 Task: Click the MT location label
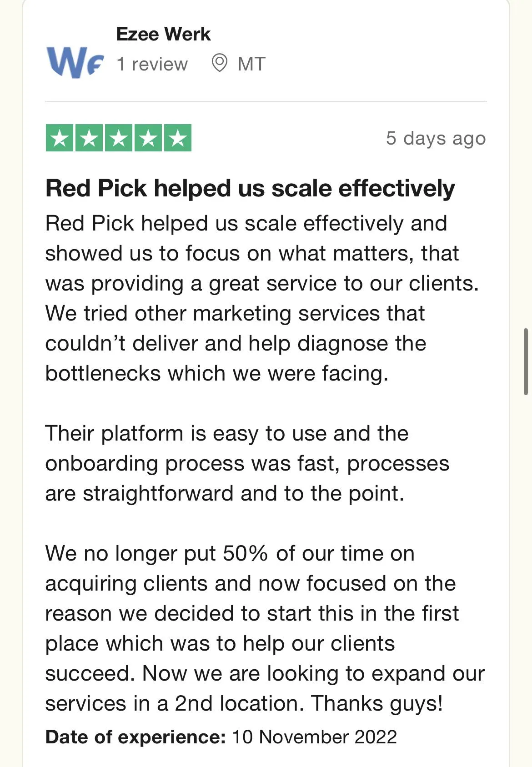point(251,64)
